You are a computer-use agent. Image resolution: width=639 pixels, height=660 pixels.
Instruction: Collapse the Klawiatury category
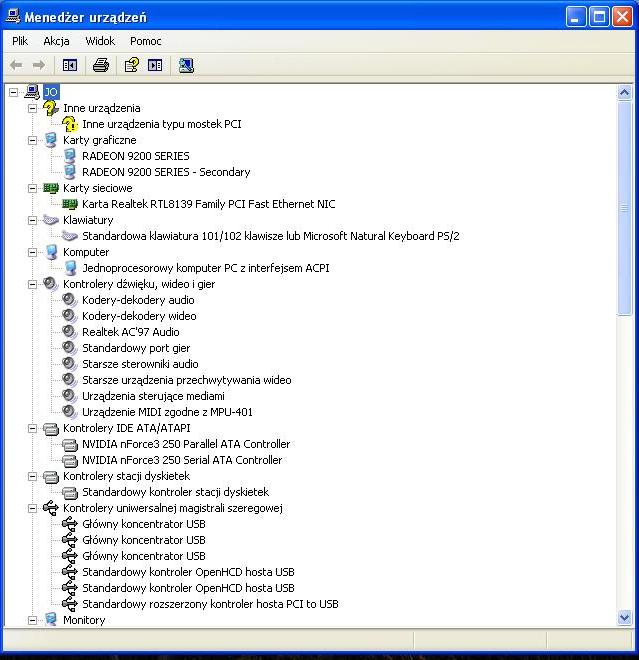click(x=32, y=220)
